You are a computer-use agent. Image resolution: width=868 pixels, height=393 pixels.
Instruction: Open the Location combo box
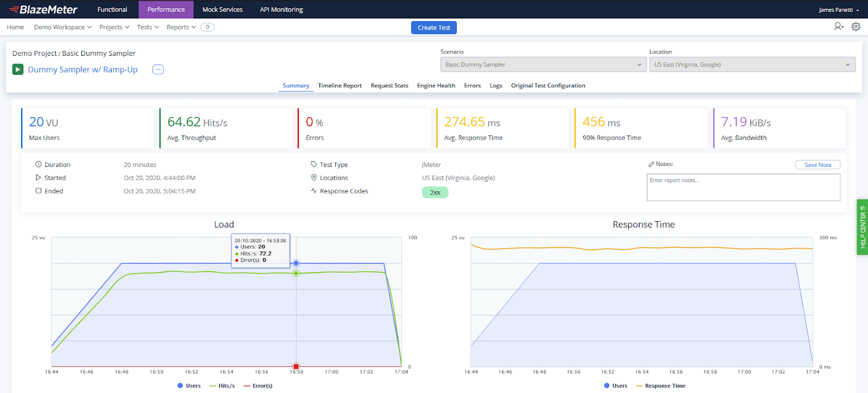click(752, 65)
